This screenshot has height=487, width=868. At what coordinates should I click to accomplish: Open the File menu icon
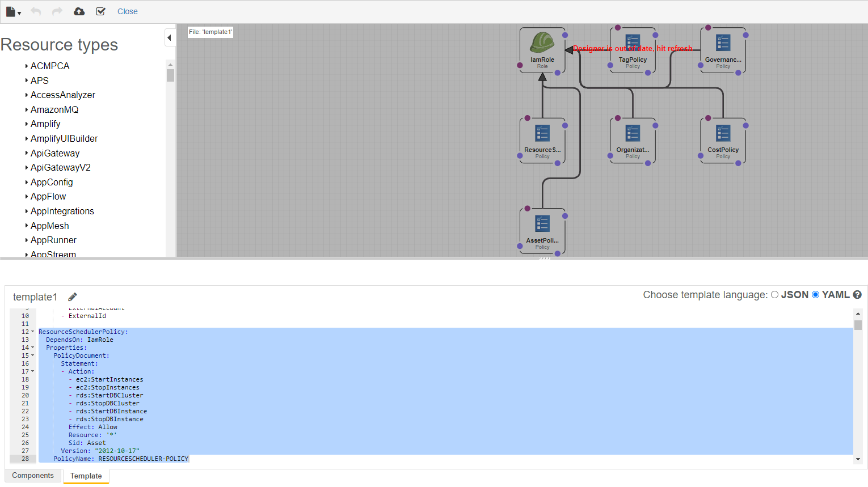pos(12,11)
